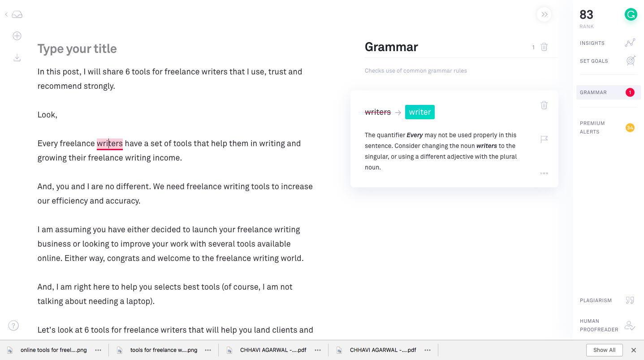Collapse the assistant panel with double-chevron button
Image resolution: width=644 pixels, height=360 pixels.
coord(544,15)
